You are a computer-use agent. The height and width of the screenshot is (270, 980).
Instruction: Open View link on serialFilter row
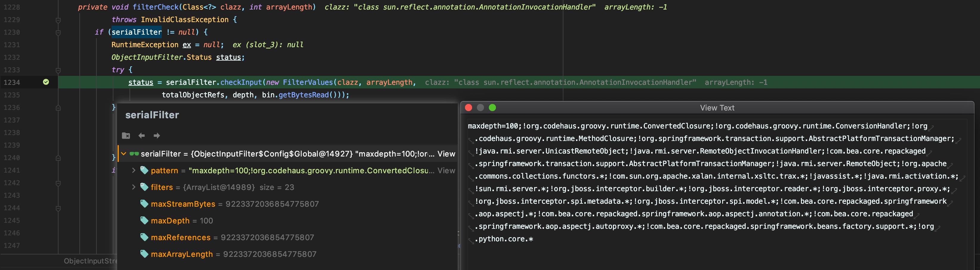(x=446, y=154)
